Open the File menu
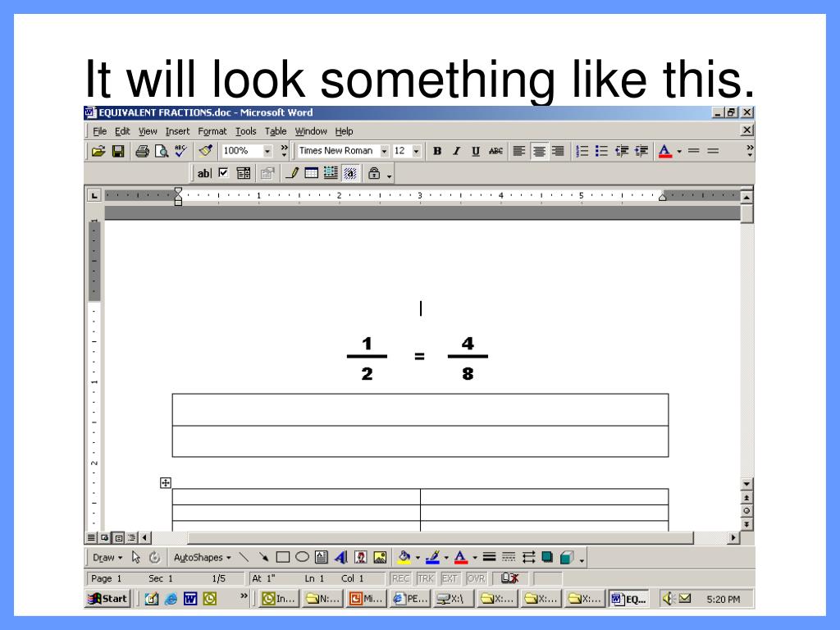This screenshot has width=840, height=630. click(99, 131)
